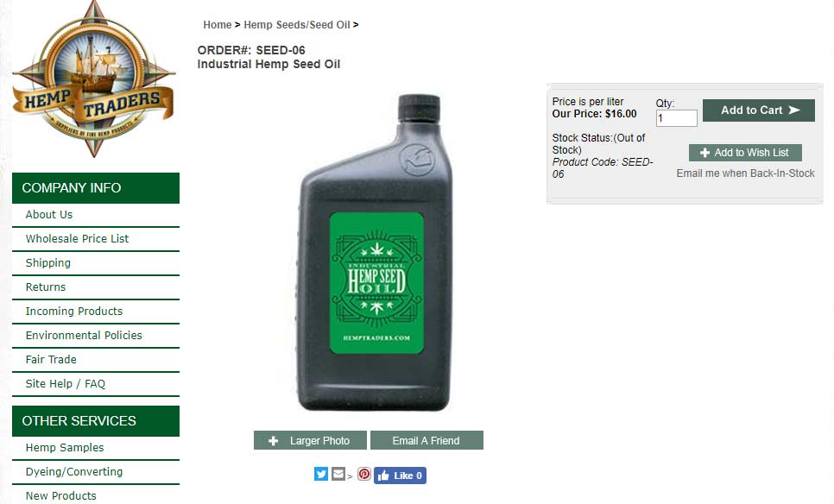Open Site Help / FAQ

[66, 383]
